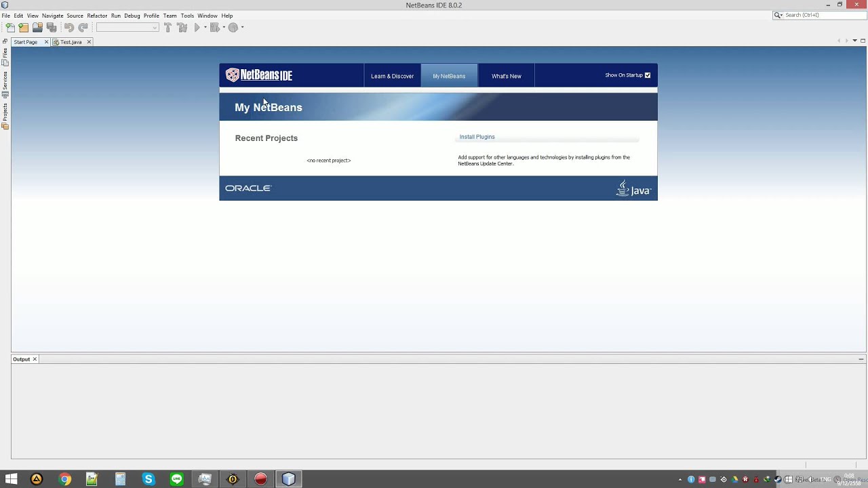Select the My NetBeans tab
The image size is (868, 488).
click(449, 76)
